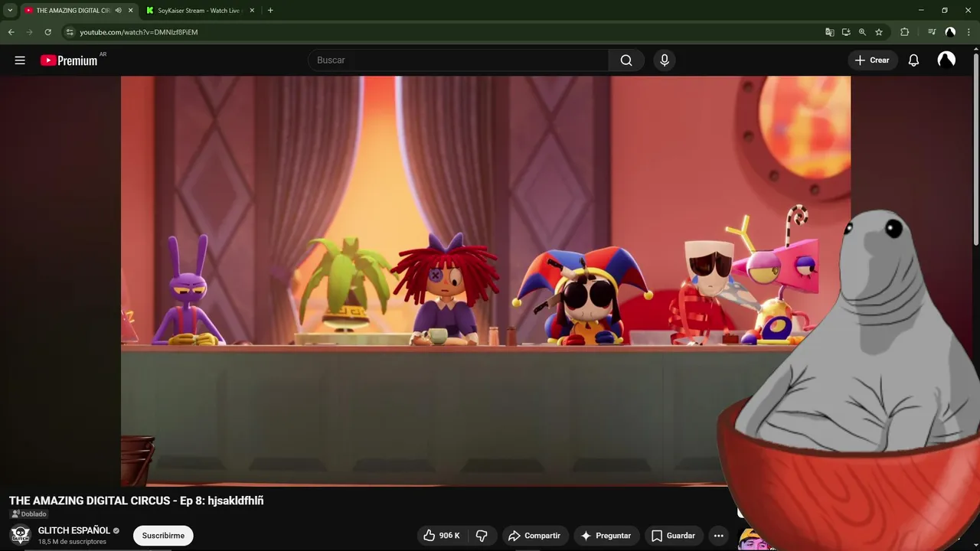980x551 pixels.
Task: Start voice search with microphone icon
Action: tap(665, 60)
